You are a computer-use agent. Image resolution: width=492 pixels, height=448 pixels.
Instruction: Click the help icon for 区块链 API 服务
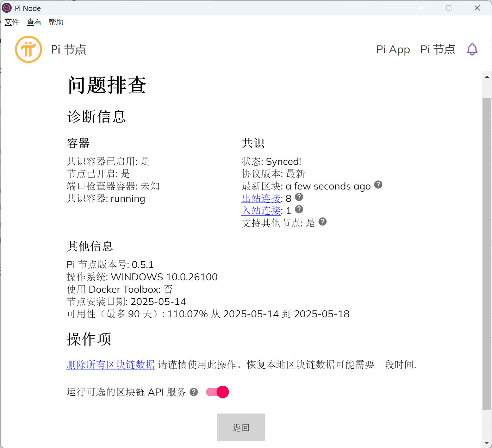194,392
